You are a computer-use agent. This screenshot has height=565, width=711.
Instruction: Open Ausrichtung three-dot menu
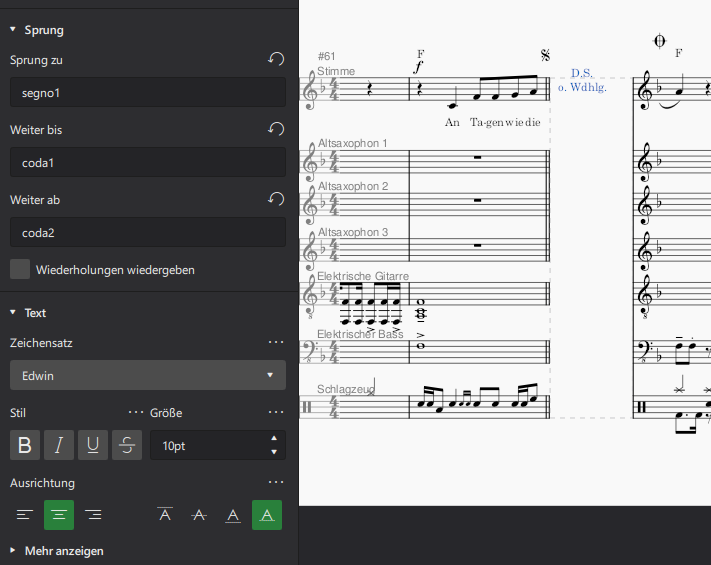276,482
